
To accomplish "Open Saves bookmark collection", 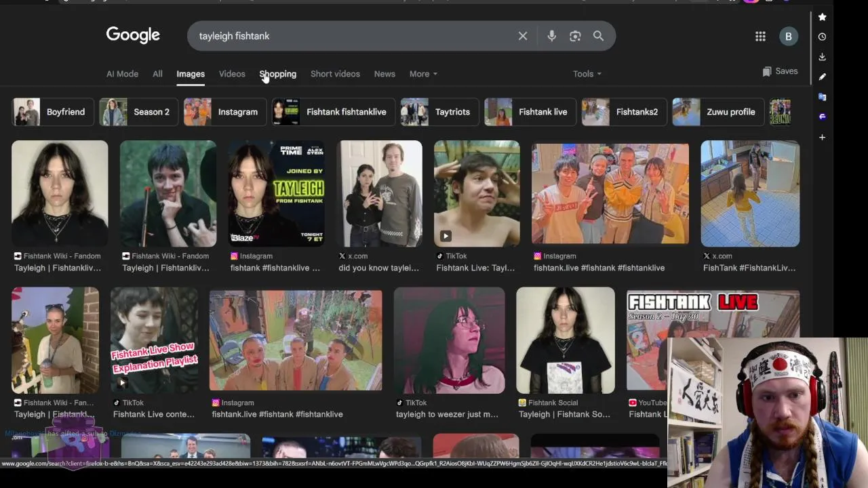I will [x=780, y=71].
